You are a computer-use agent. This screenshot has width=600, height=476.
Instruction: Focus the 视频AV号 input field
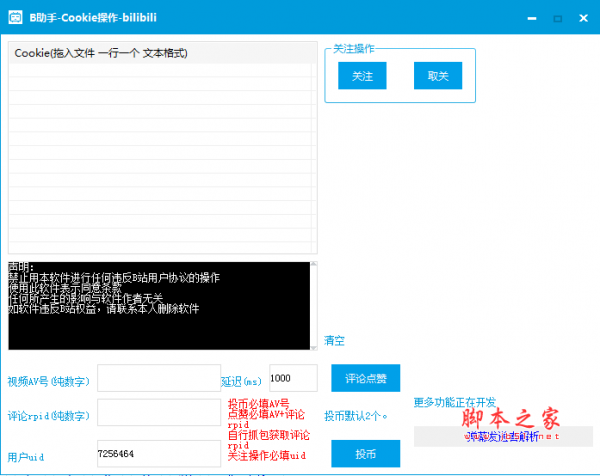point(159,378)
